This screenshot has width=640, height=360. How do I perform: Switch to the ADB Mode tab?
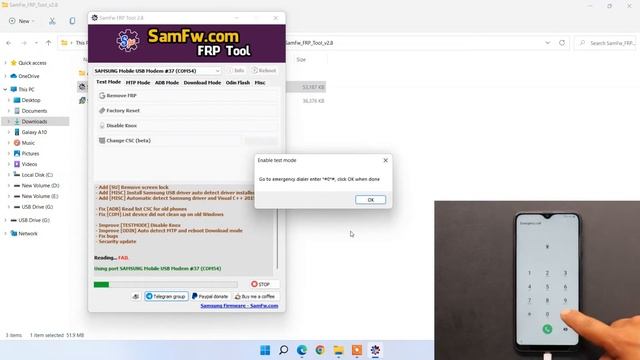[167, 82]
